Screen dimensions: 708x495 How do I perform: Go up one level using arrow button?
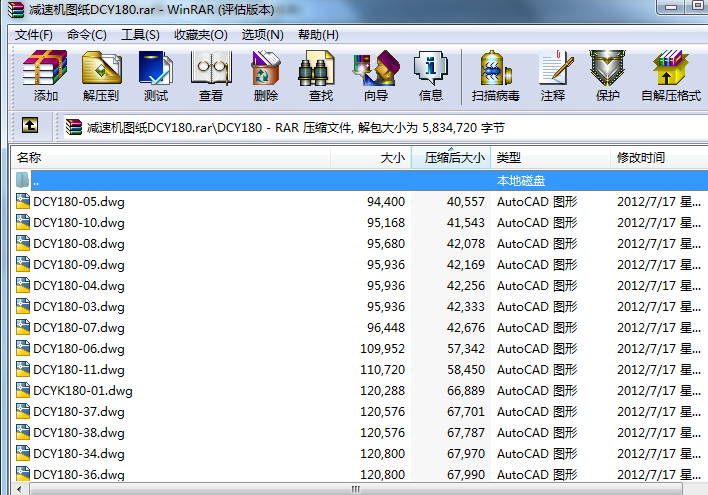(30, 125)
